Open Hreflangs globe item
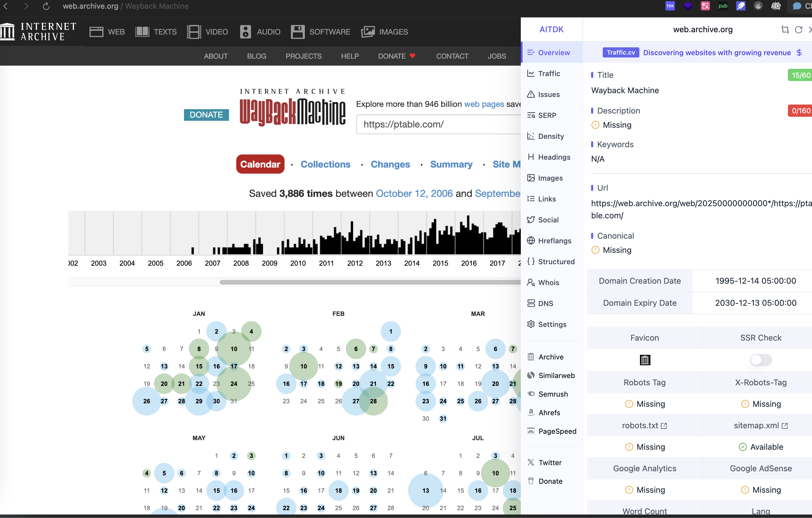This screenshot has width=812, height=518. pos(552,240)
